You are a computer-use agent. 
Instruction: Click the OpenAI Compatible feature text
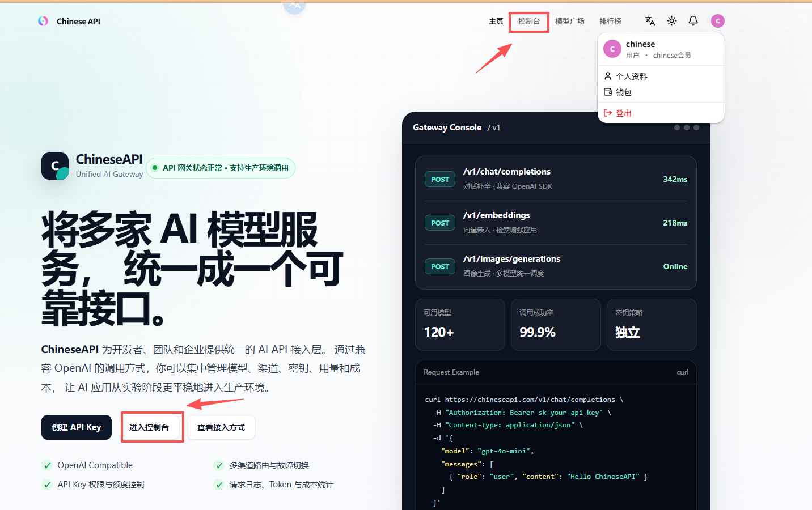click(95, 465)
